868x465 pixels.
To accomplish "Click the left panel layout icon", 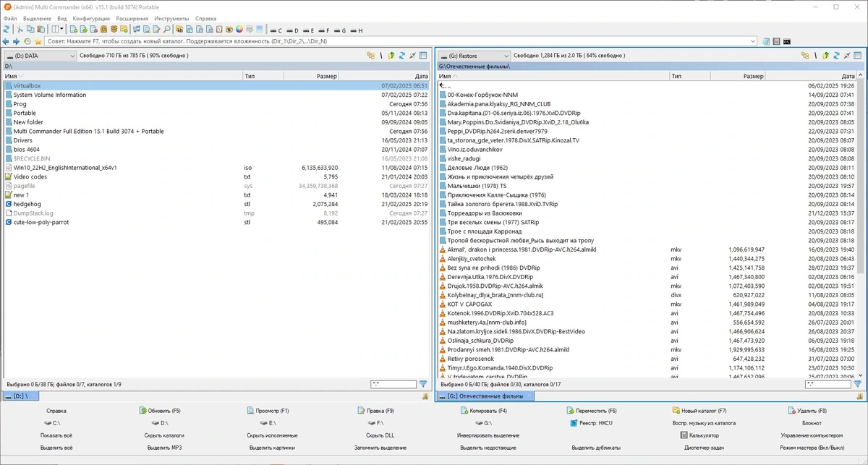I will [x=423, y=55].
